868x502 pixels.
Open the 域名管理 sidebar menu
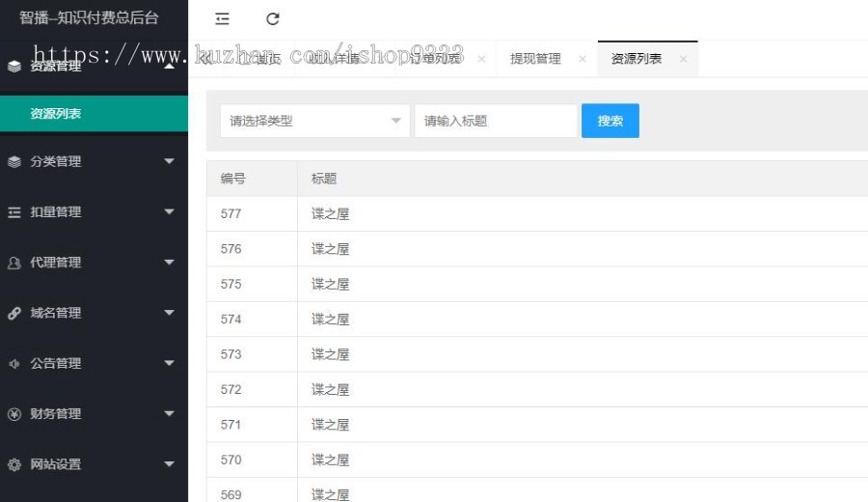point(95,313)
